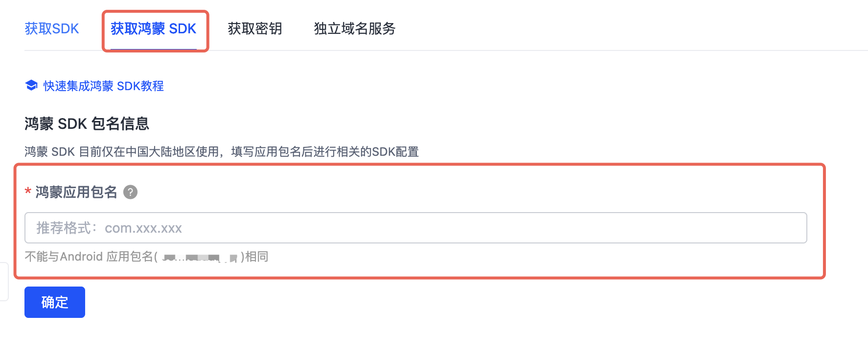The height and width of the screenshot is (337, 868).
Task: Open the 获取密钥 tab
Action: tap(254, 28)
